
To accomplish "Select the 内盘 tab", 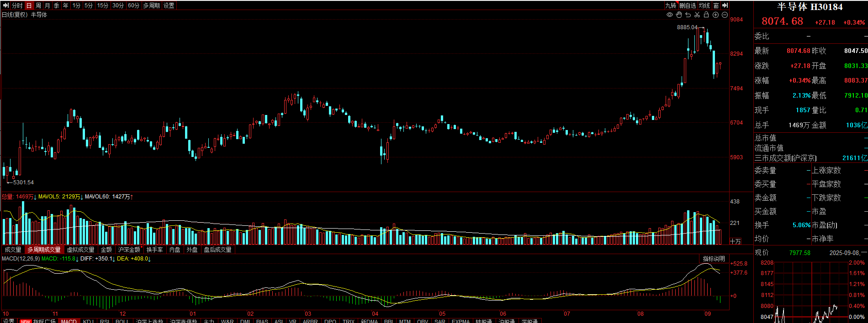I will pos(175,250).
